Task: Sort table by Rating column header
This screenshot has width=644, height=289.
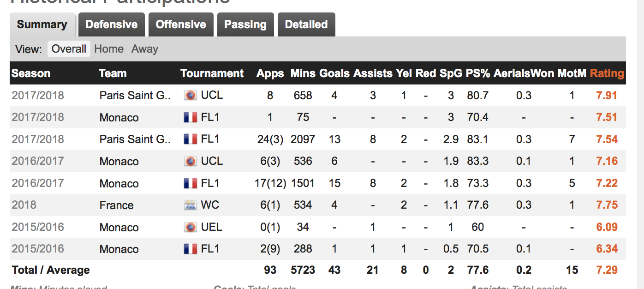Action: [607, 73]
